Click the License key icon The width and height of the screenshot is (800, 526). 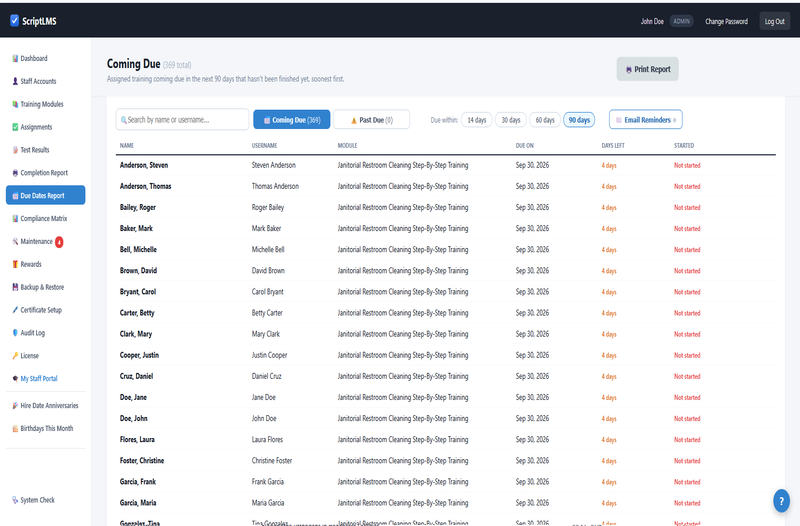15,356
